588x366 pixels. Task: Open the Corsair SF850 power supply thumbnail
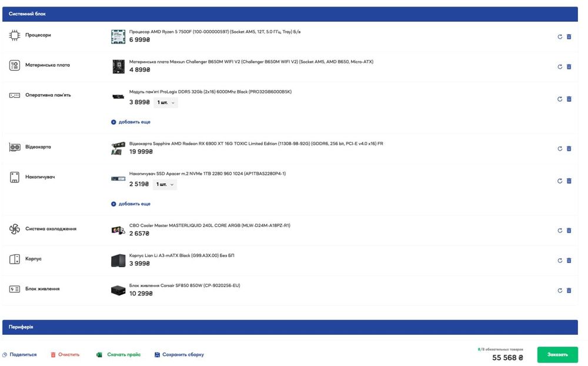pos(118,290)
